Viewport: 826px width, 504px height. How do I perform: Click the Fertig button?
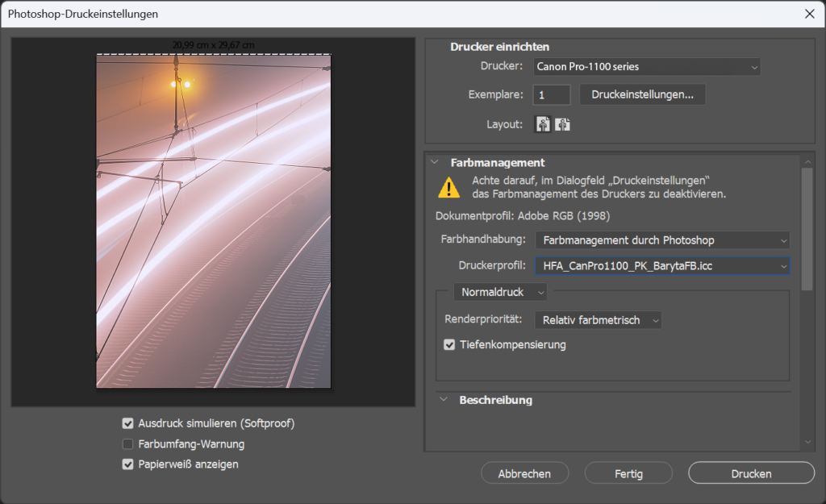pos(628,474)
